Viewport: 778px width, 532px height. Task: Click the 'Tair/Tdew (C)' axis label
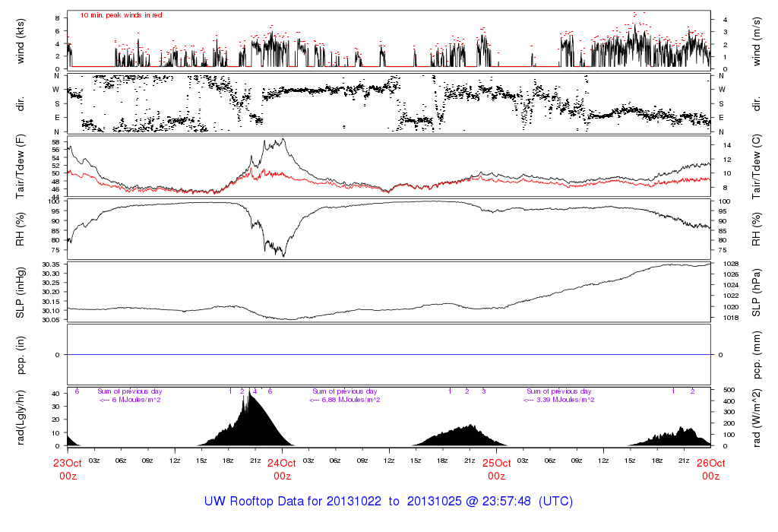coord(757,166)
